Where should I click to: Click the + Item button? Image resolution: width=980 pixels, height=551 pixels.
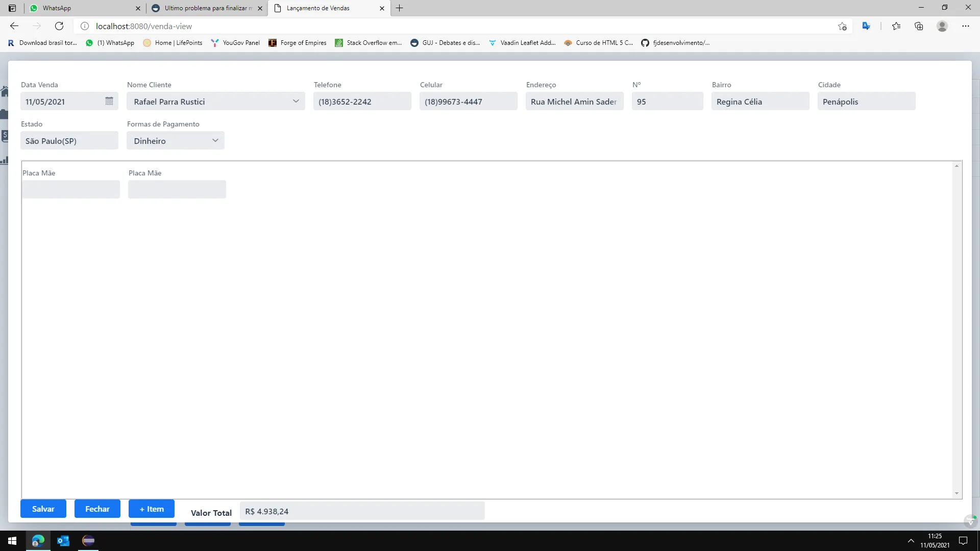coord(152,509)
